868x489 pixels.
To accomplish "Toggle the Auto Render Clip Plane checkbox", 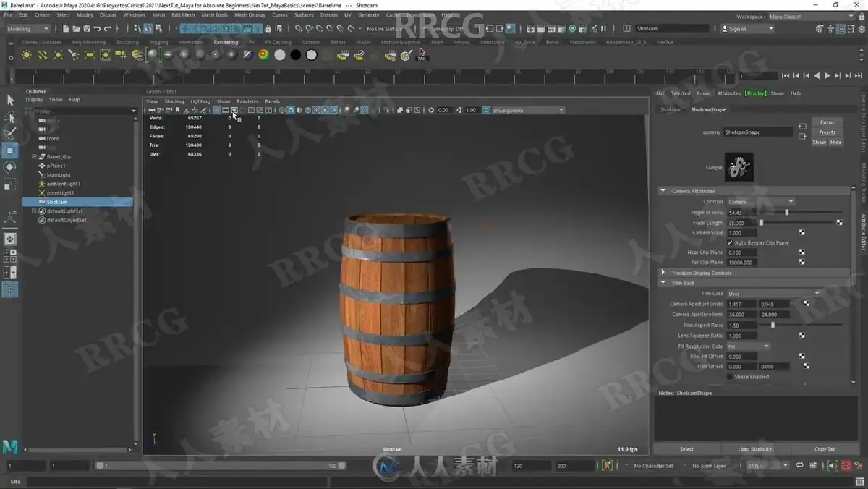I will click(730, 242).
